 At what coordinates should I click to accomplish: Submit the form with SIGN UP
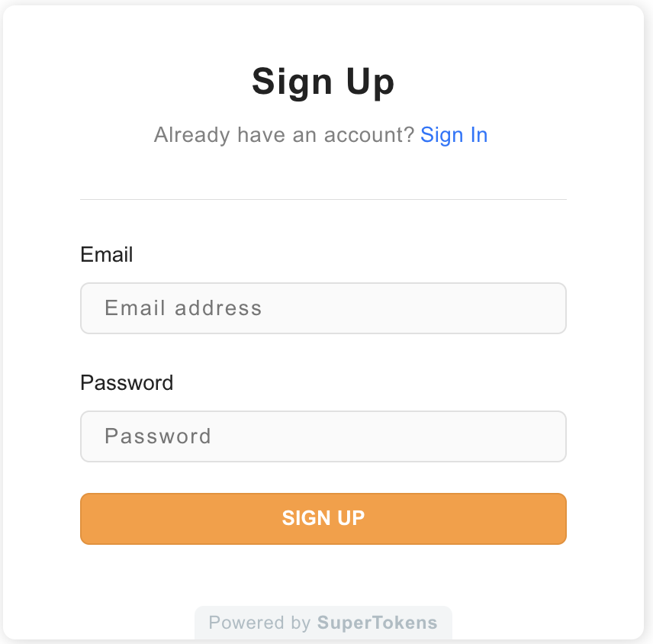point(323,519)
